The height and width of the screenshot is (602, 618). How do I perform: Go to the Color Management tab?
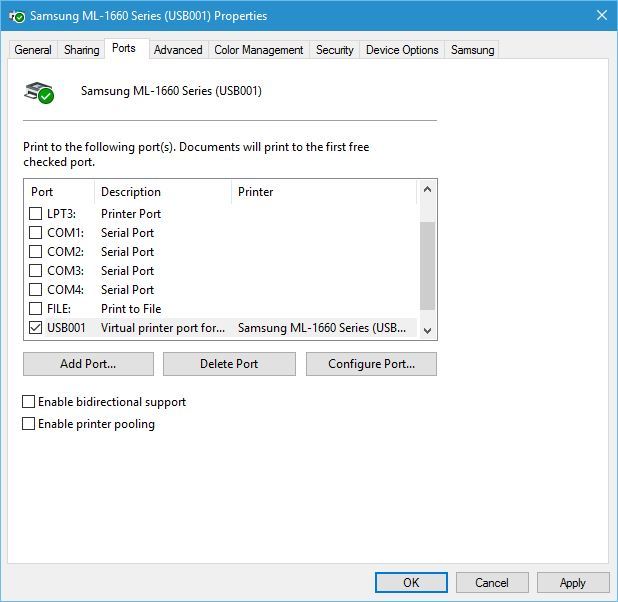click(x=259, y=50)
